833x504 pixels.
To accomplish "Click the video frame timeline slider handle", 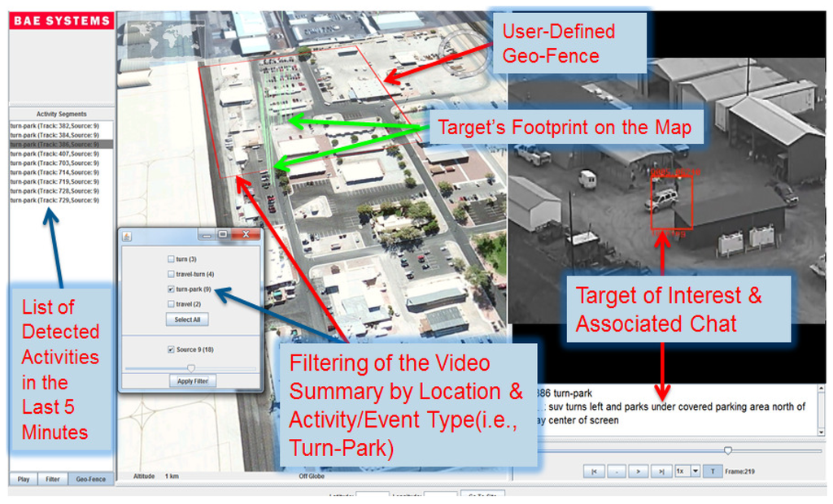I will click(728, 450).
